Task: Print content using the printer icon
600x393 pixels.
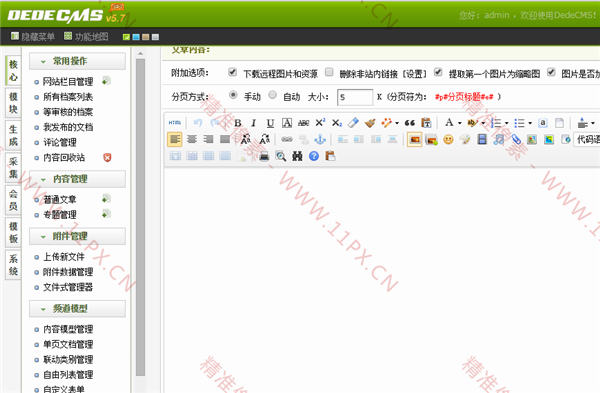Action: (x=264, y=156)
